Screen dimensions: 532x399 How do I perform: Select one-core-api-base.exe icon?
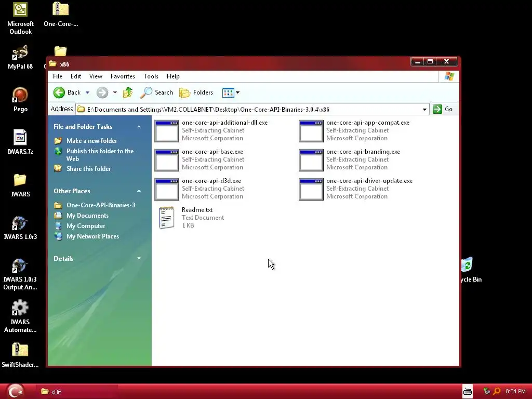click(x=167, y=160)
